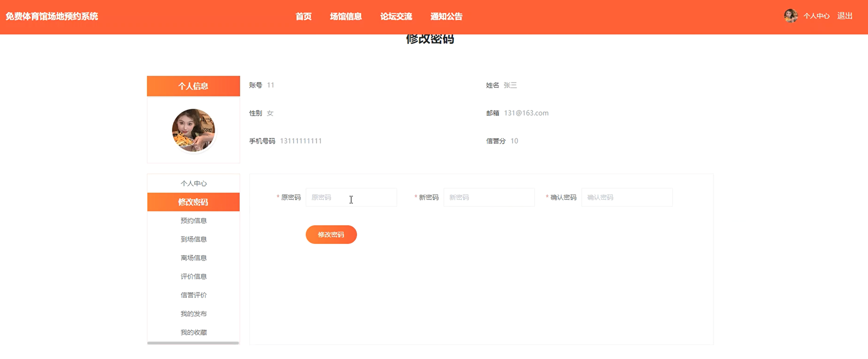Focus the 新密码 input field

(489, 197)
